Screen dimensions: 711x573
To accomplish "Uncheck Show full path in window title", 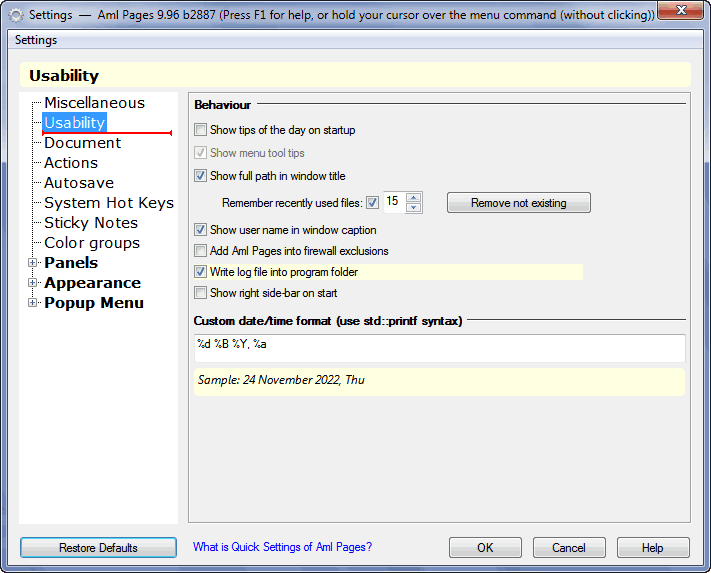I will [x=200, y=175].
